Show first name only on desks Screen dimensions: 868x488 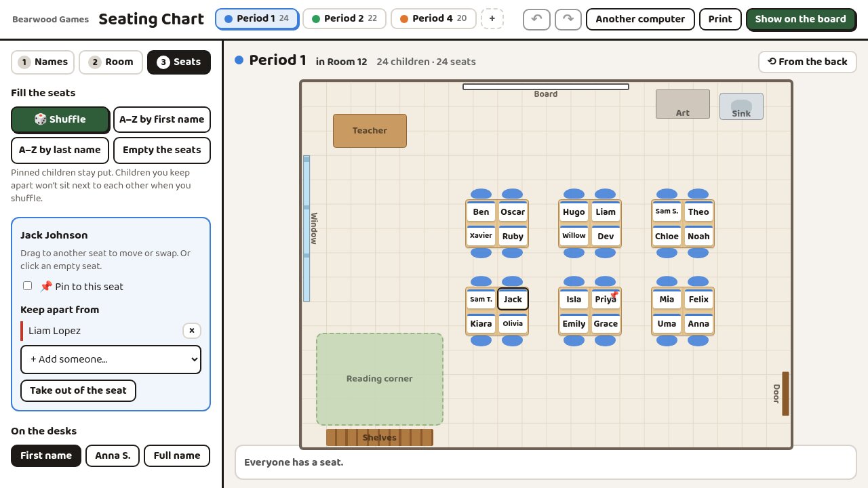point(46,455)
